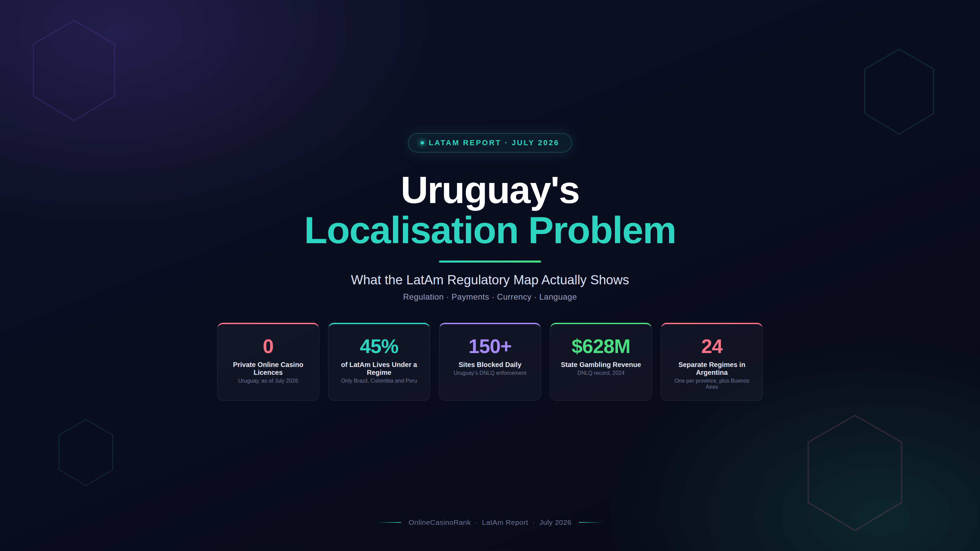The image size is (980, 551).
Task: Click the word "Currency" in the tagline
Action: coord(514,297)
